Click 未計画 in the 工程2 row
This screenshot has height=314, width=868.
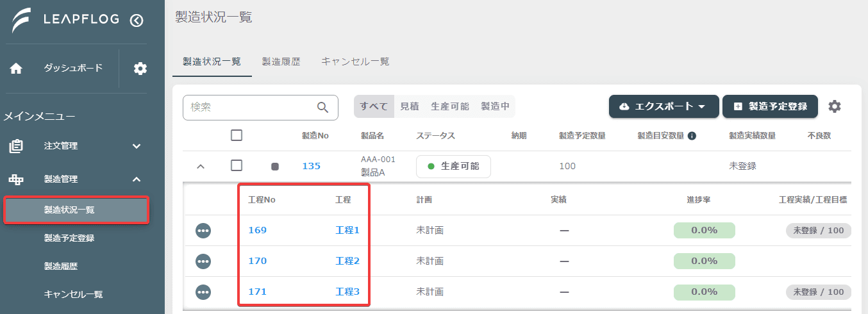(x=430, y=261)
